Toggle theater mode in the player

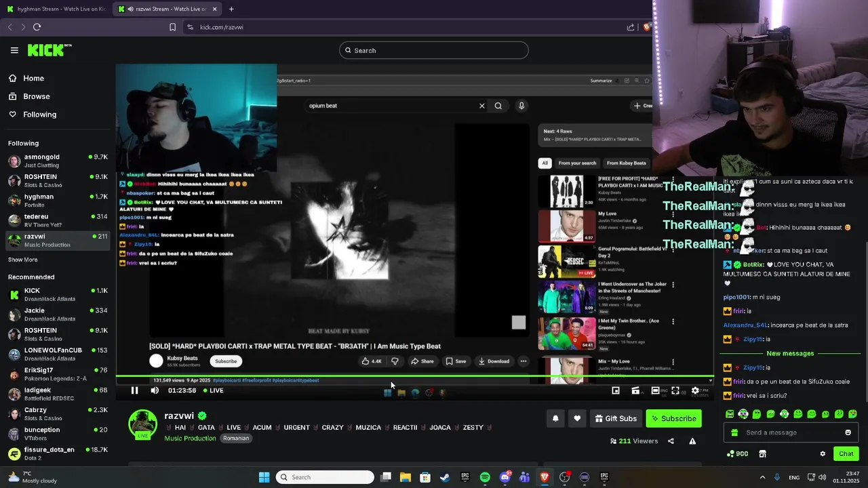(x=655, y=390)
